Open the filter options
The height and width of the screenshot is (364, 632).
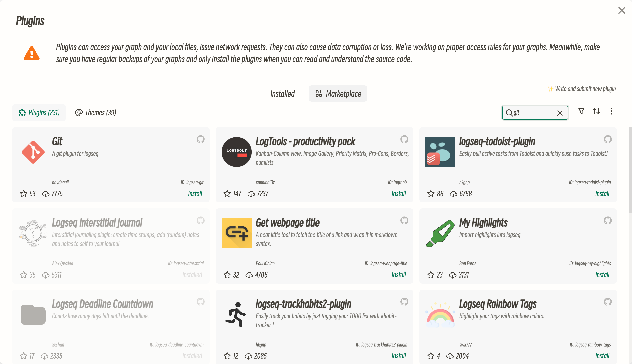point(581,111)
